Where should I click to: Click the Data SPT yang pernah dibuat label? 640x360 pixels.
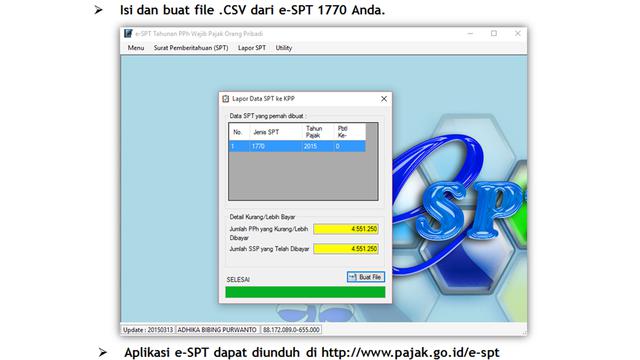[x=268, y=116]
